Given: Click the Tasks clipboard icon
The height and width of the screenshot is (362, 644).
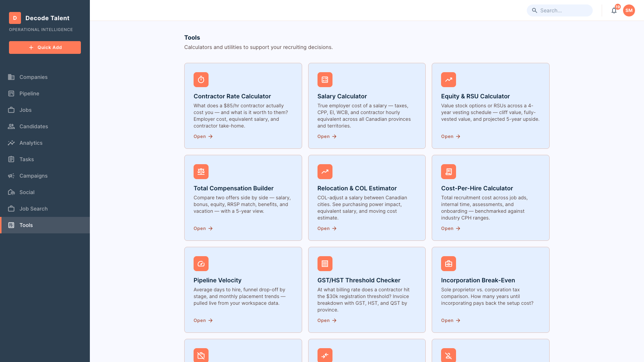Looking at the screenshot, I should pos(11,159).
